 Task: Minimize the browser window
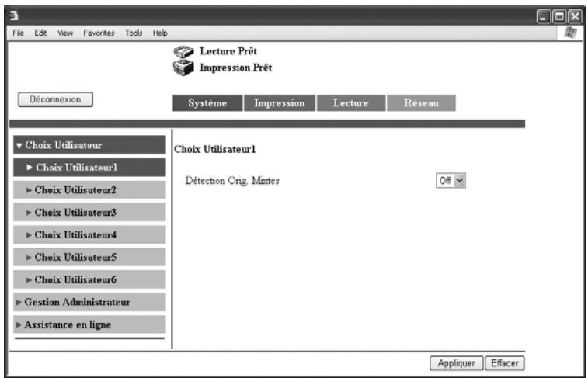pos(544,16)
